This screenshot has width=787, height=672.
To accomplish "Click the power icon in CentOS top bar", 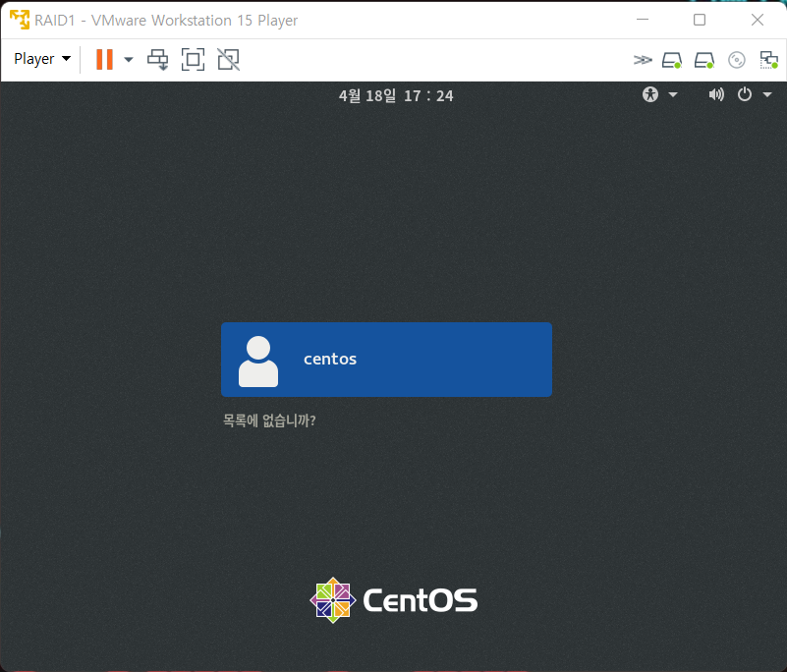I will pos(745,94).
